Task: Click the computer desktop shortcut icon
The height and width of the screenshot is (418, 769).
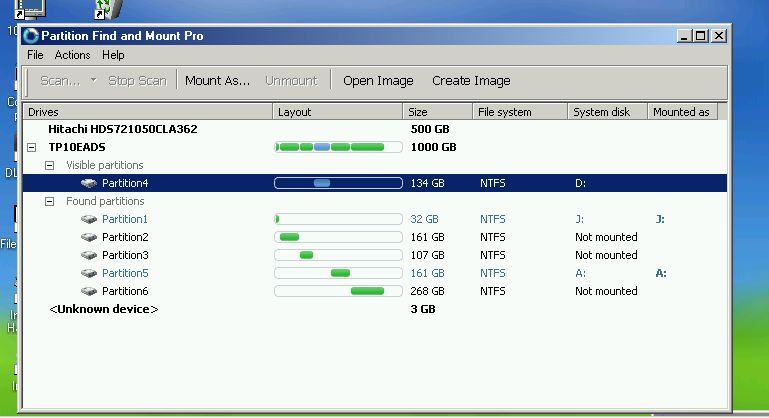Action: coord(30,9)
